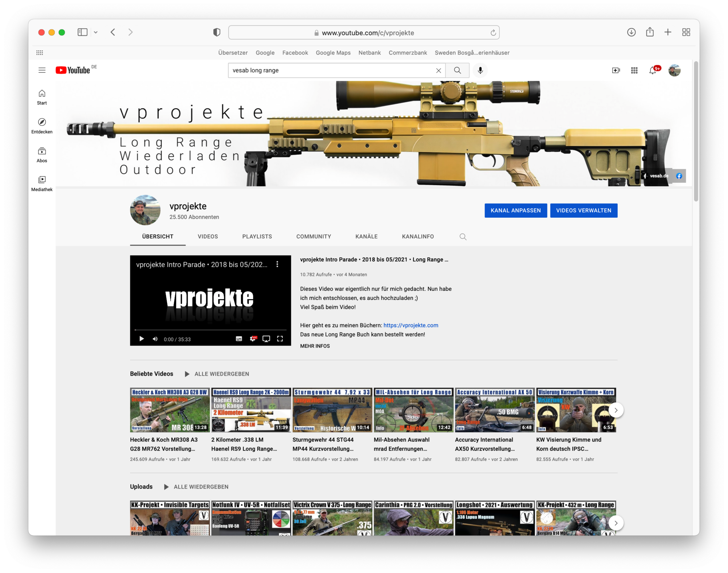Click the channel search magnifier icon
Viewport: 728px width, 573px height.
(x=463, y=237)
